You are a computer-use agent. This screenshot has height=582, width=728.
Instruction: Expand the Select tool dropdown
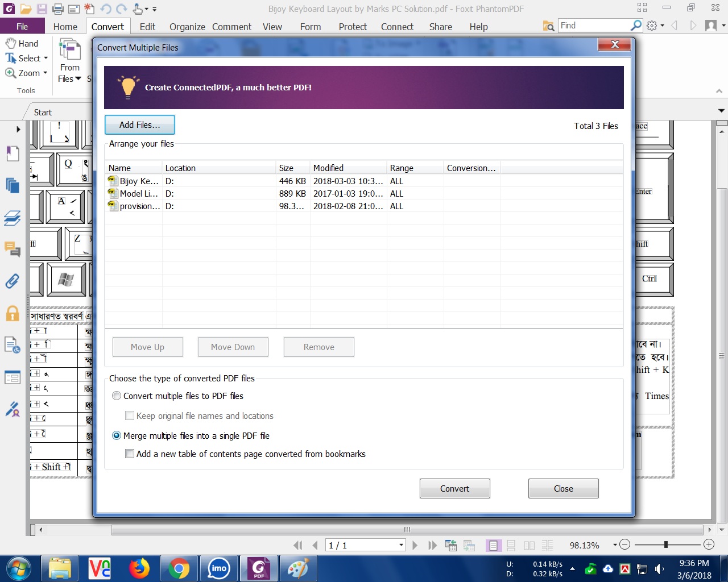tap(46, 59)
